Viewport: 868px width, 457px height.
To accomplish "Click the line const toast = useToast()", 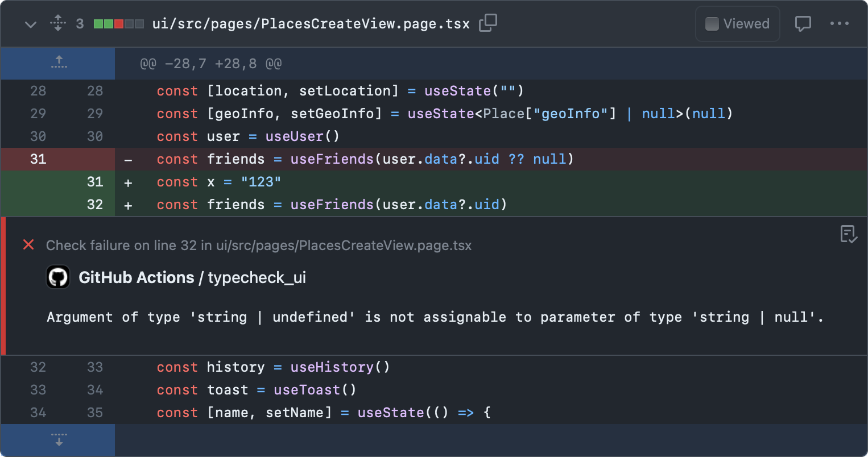I will click(x=257, y=390).
